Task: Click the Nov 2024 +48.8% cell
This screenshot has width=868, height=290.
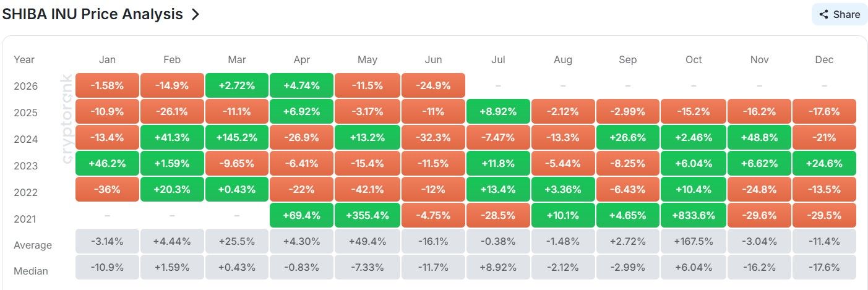Action: click(x=759, y=137)
